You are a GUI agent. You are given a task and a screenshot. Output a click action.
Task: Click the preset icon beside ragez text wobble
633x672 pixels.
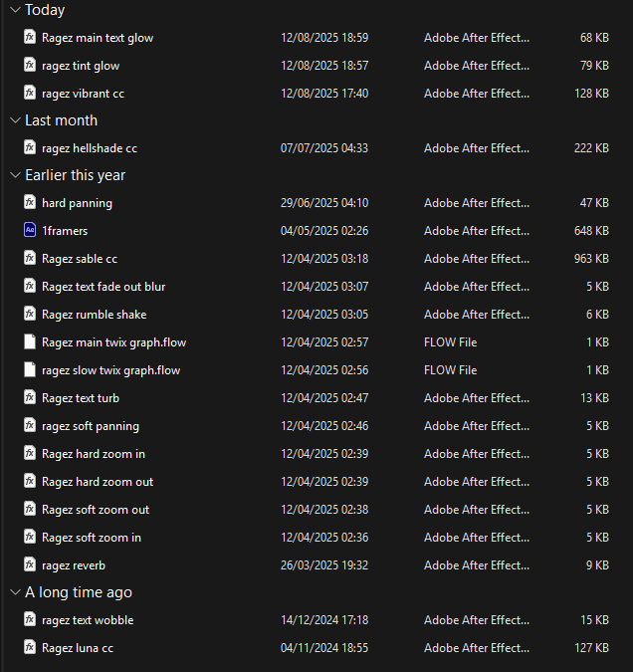click(x=30, y=619)
